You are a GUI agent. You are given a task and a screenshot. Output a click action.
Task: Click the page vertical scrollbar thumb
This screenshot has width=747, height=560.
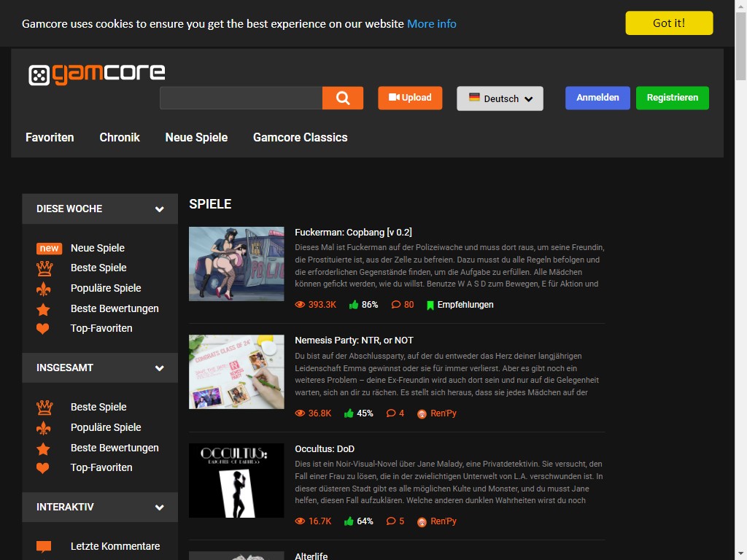tap(741, 46)
